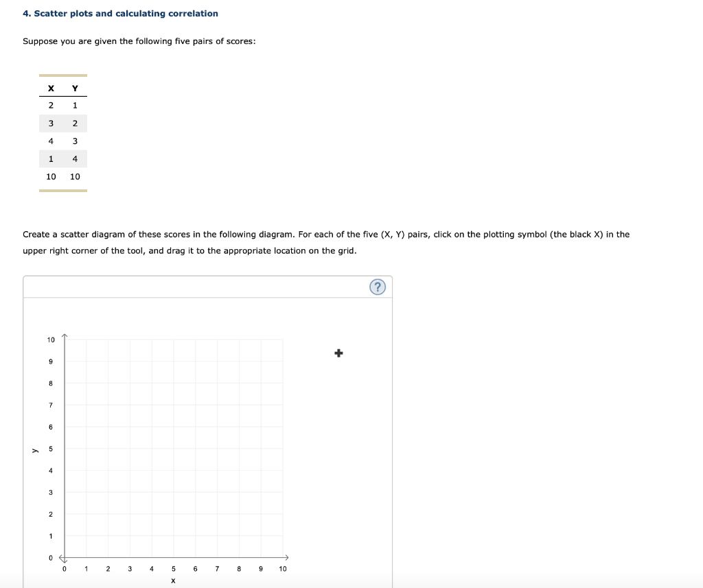Click the Y axis arrow tip
The height and width of the screenshot is (588, 703).
point(65,333)
